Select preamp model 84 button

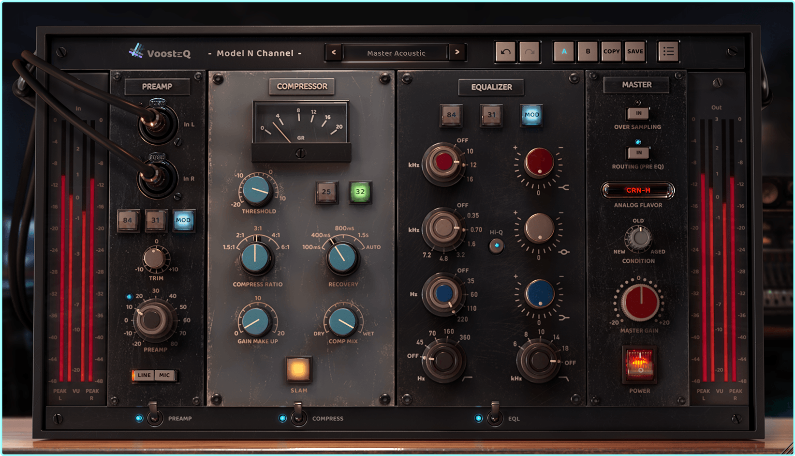[127, 220]
